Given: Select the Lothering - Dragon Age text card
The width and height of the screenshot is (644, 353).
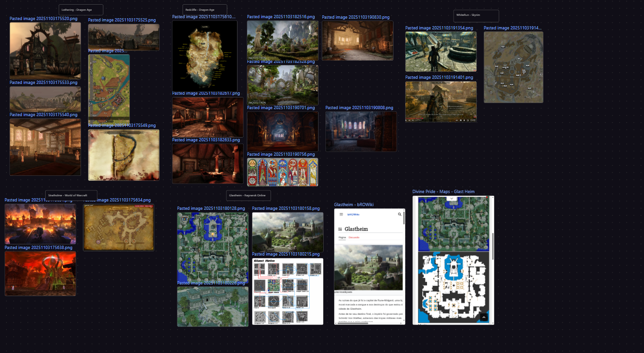Looking at the screenshot, I should pos(81,10).
